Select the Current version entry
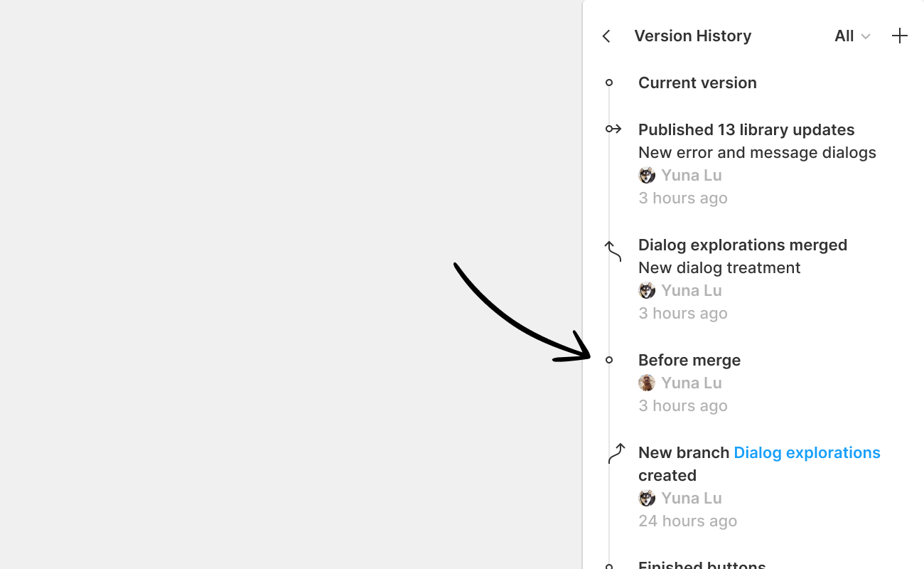The height and width of the screenshot is (569, 924). click(x=697, y=83)
